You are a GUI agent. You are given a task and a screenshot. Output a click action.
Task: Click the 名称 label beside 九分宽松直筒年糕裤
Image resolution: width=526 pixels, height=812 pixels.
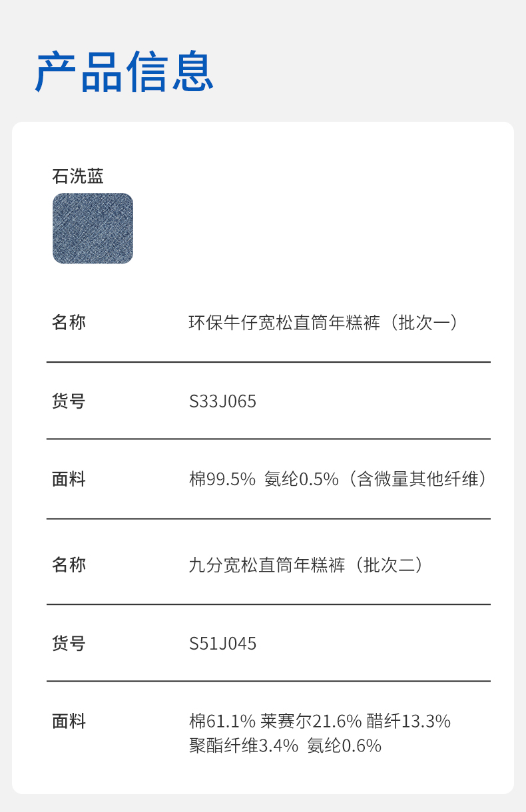(69, 565)
